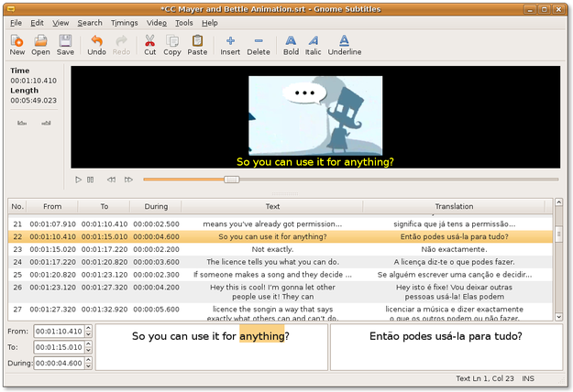573x392 pixels.
Task: Toggle Bold formatting
Action: [x=291, y=45]
